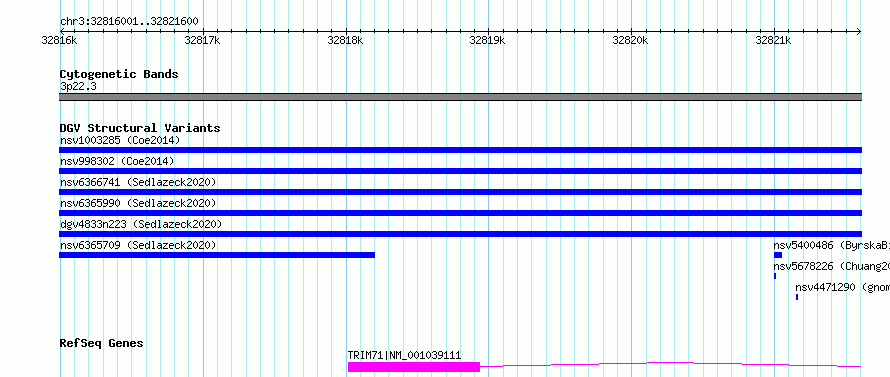Open variant nsv5678226 label

pyautogui.click(x=831, y=267)
